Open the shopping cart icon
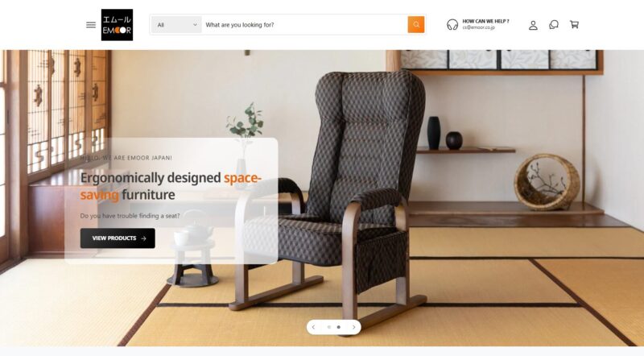Viewport: 644px width, 356px height. [x=574, y=25]
